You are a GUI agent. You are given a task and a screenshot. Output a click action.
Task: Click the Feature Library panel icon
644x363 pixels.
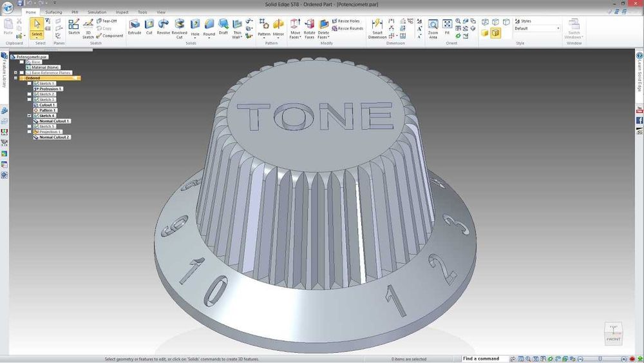4,56
